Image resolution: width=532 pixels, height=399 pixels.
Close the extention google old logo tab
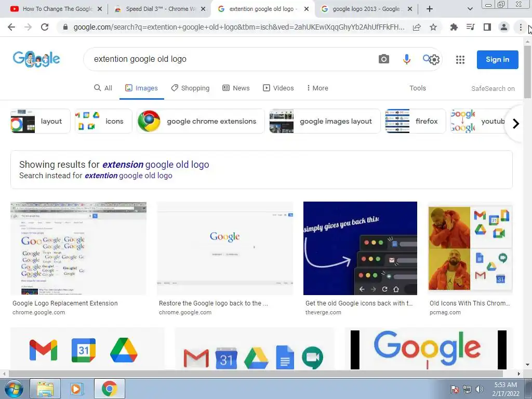click(x=307, y=9)
